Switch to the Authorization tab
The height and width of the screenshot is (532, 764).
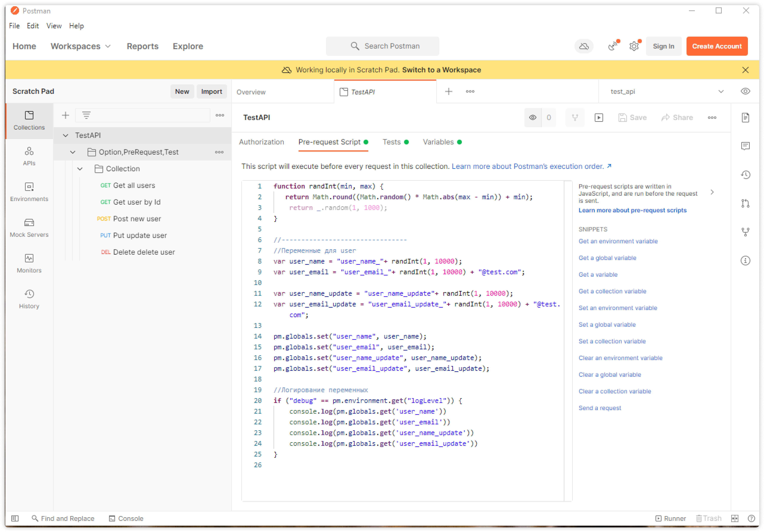(261, 142)
